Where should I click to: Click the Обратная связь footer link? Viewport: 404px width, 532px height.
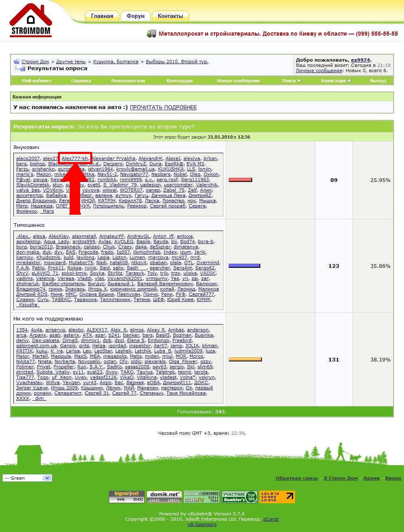[297, 478]
